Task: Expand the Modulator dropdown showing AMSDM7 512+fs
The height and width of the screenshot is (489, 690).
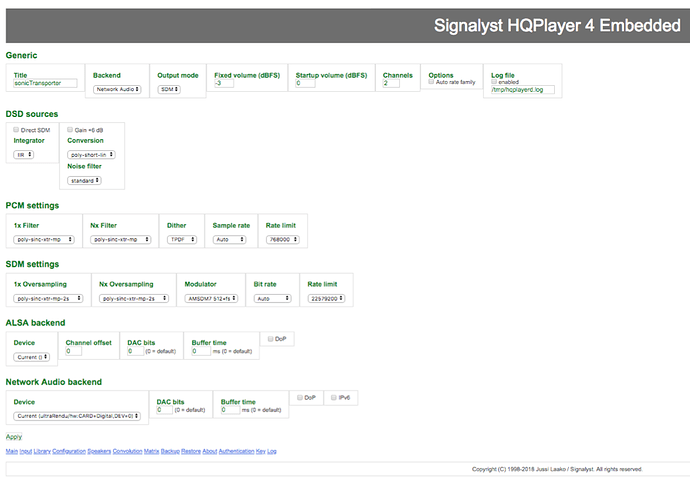Action: [211, 298]
